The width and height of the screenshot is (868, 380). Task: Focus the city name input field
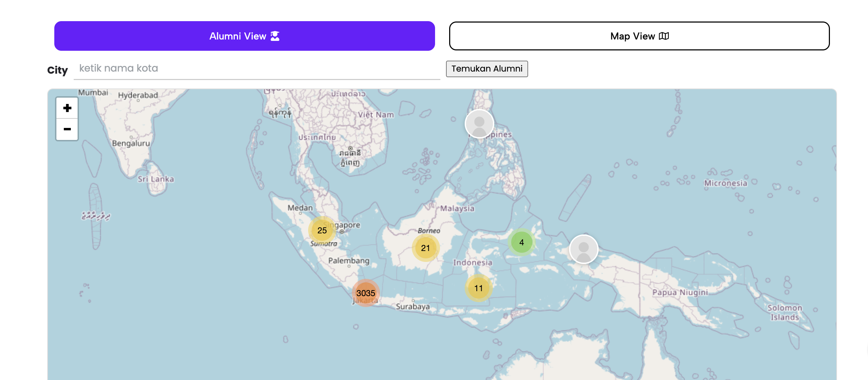point(257,68)
